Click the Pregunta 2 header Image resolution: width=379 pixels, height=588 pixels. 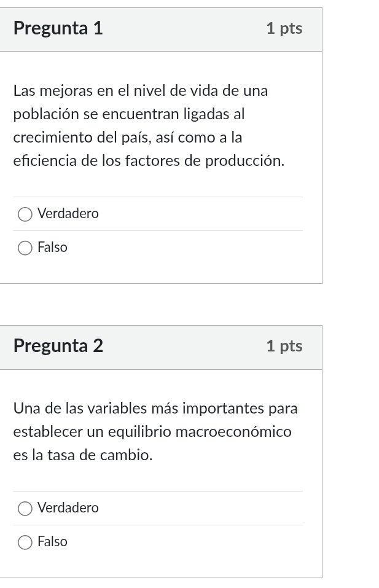coord(58,346)
